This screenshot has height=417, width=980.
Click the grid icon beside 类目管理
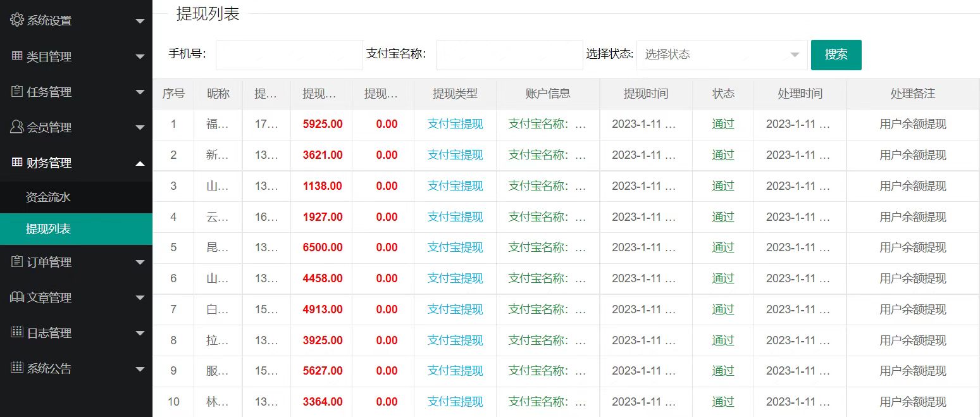tap(17, 56)
